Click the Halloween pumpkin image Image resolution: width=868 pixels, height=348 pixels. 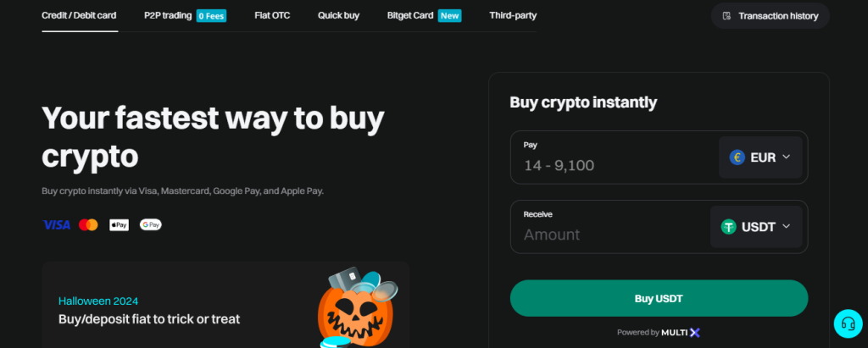(x=356, y=307)
